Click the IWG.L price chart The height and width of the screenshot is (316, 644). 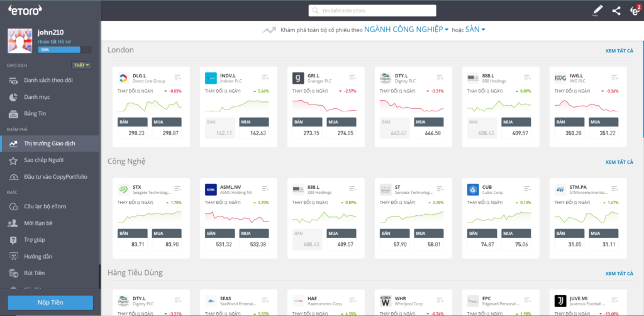(587, 106)
